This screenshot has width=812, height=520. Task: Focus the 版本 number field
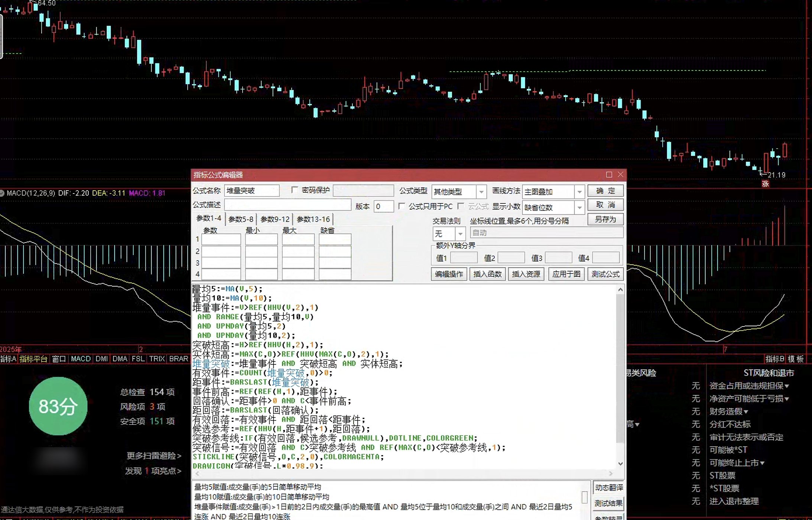383,206
